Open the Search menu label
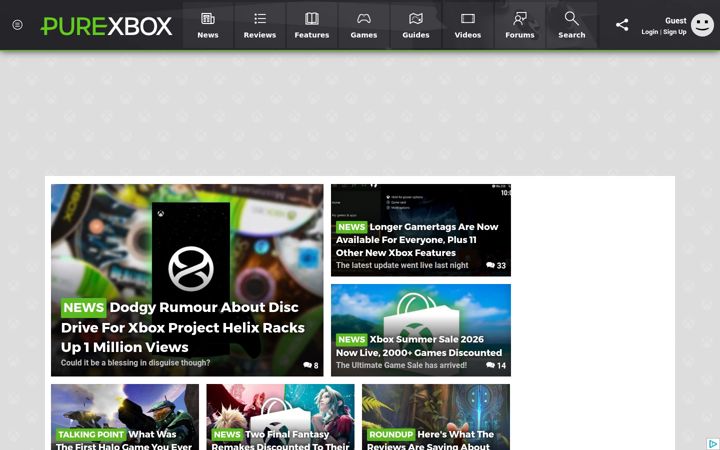Screen dimensions: 720x450 (572, 35)
